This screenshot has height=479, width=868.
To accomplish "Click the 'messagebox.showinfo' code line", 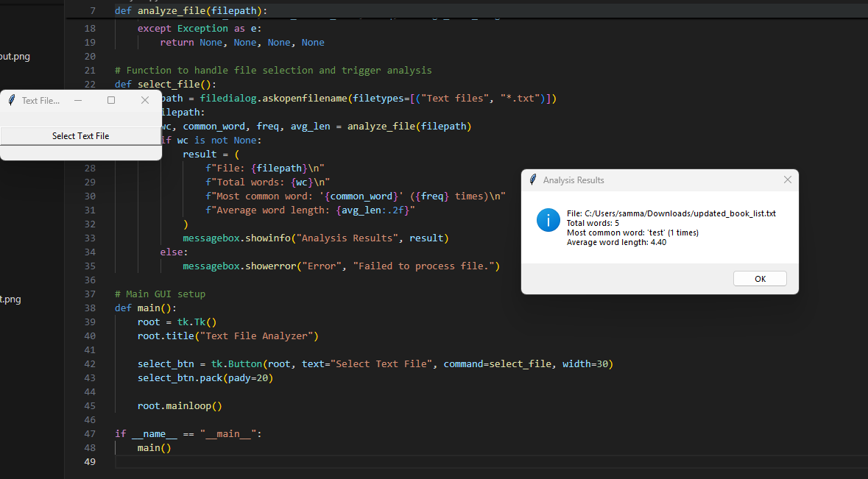I will coord(316,238).
